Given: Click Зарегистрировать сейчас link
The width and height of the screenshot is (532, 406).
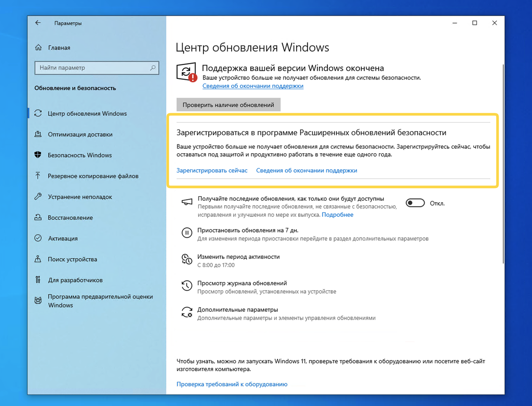Looking at the screenshot, I should coord(212,170).
